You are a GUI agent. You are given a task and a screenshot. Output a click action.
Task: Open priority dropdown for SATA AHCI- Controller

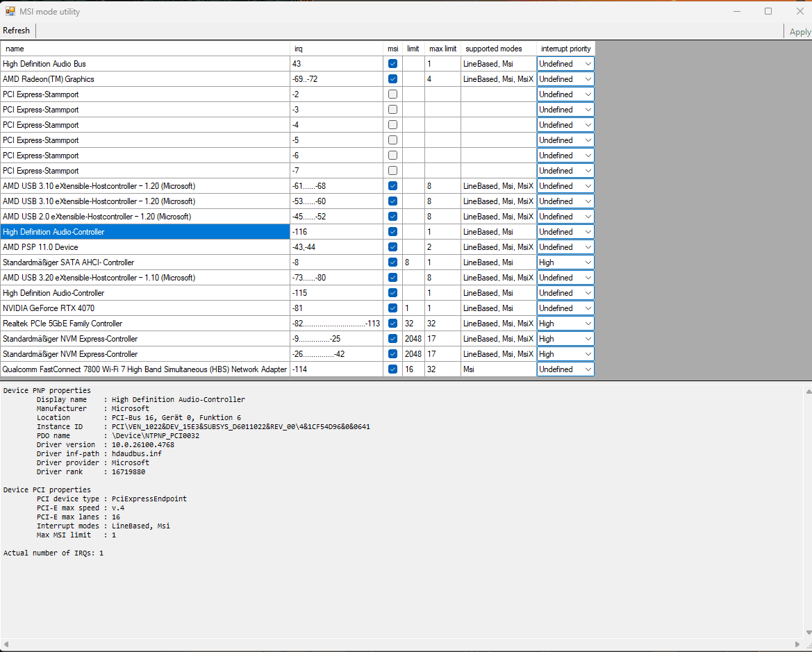click(x=565, y=262)
